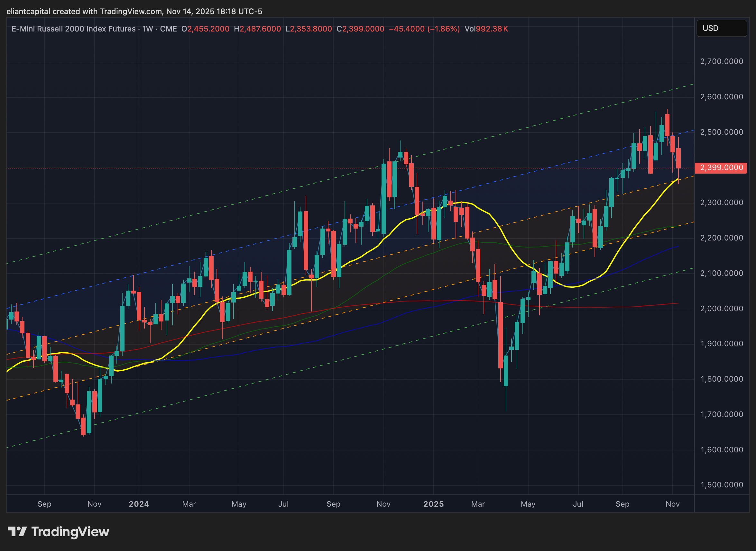Click the Low value L2,353.8000
The image size is (756, 551).
[x=309, y=29]
